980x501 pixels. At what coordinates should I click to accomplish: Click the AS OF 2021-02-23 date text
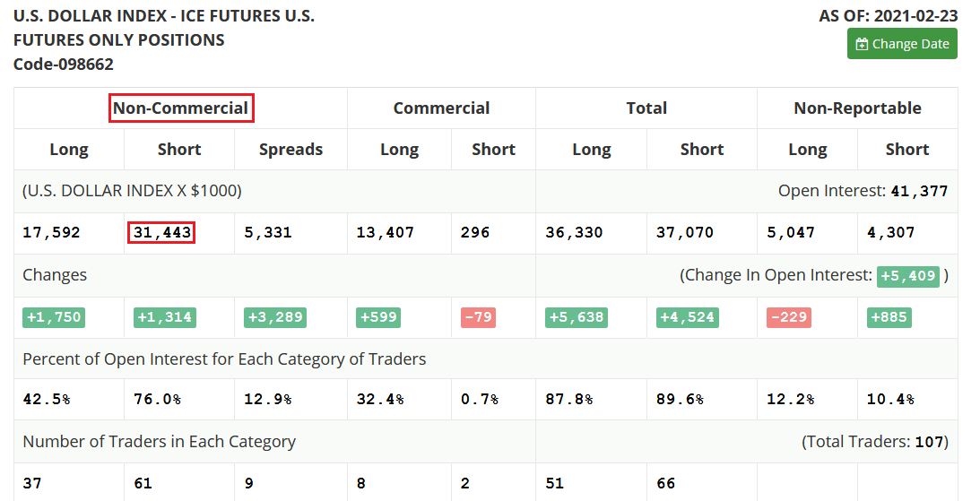pos(889,15)
